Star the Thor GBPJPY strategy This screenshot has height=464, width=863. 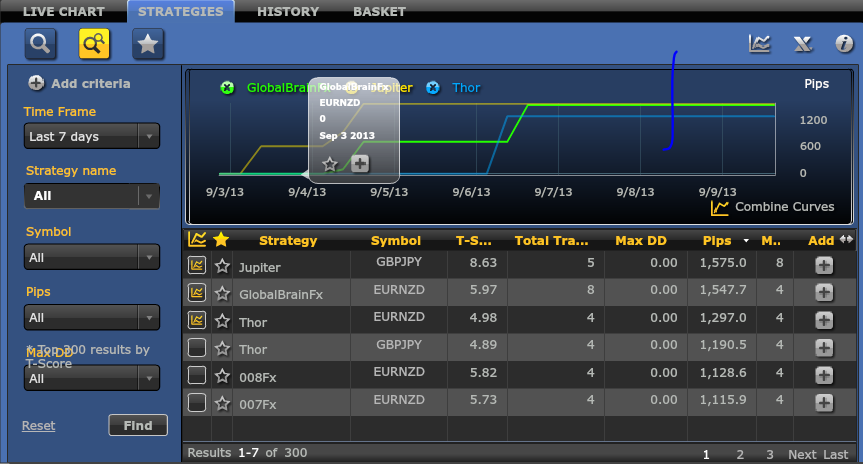[x=222, y=348]
